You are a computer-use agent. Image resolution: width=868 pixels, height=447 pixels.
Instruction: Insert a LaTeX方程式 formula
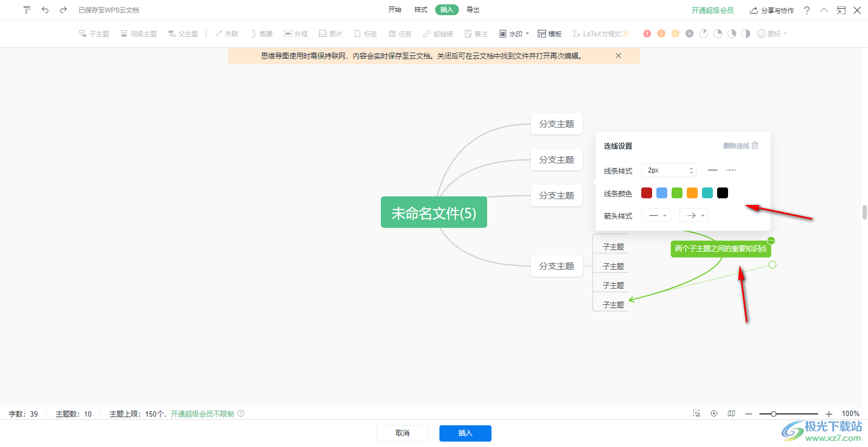click(601, 34)
